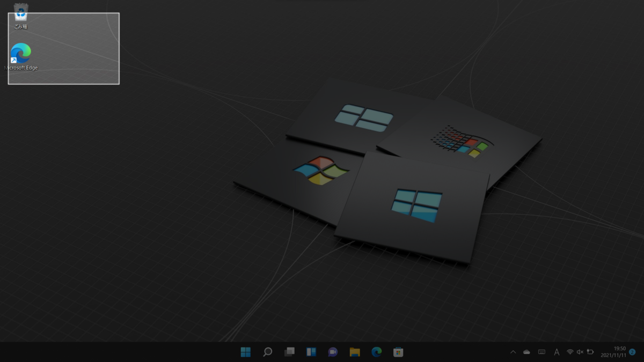Click the battery status tray icon
Image resolution: width=644 pixels, height=362 pixels.
click(590, 352)
